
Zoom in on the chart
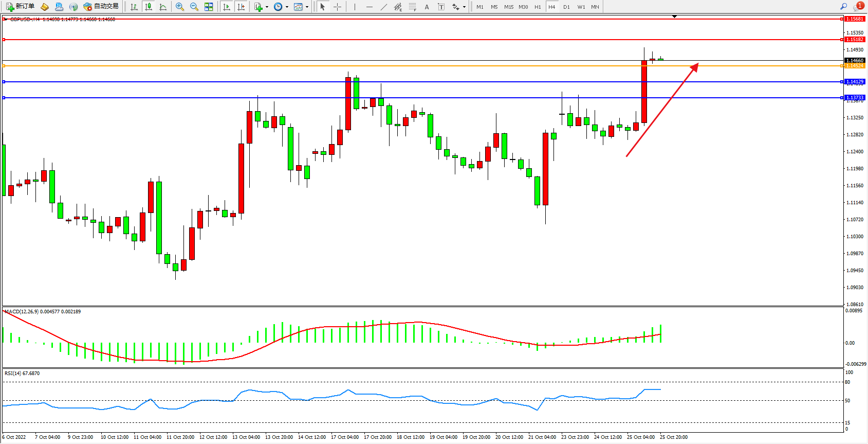[x=180, y=7]
